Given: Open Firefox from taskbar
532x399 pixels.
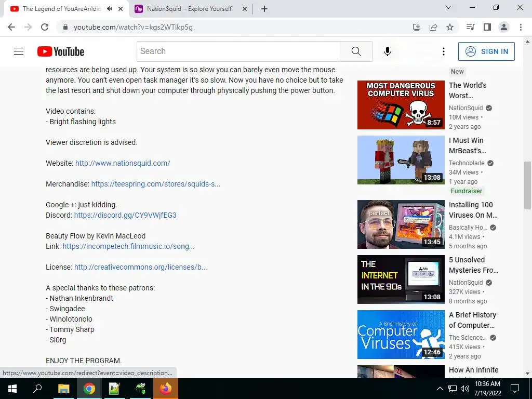Looking at the screenshot, I should point(166,389).
